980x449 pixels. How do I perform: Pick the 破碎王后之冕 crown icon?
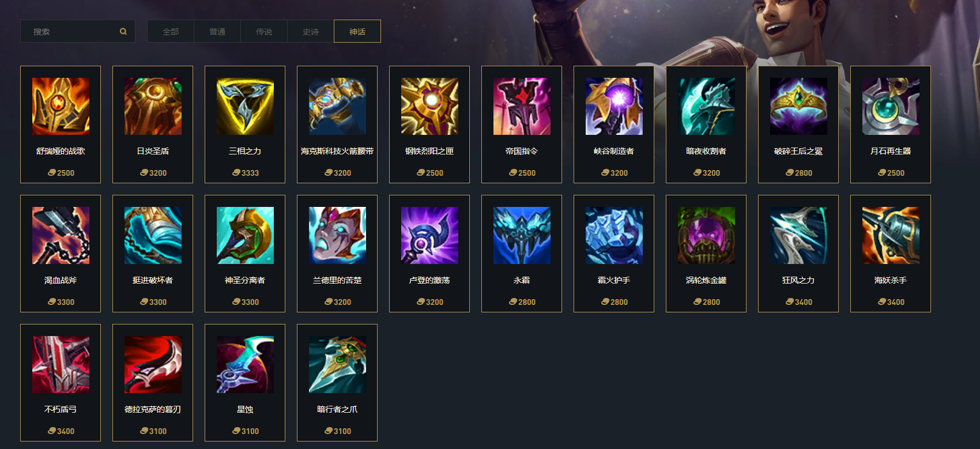798,107
